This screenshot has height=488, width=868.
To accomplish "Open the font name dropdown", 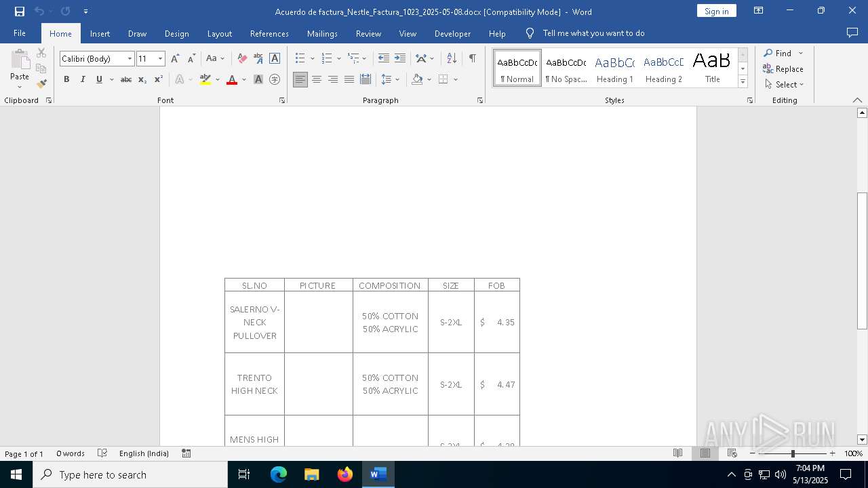I will click(x=130, y=59).
